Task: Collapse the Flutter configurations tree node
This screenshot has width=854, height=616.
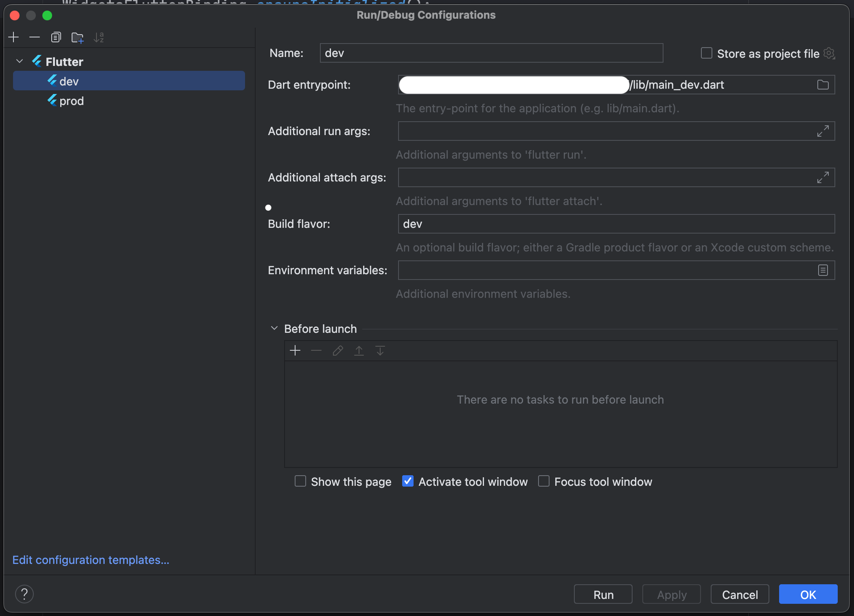Action: (19, 61)
